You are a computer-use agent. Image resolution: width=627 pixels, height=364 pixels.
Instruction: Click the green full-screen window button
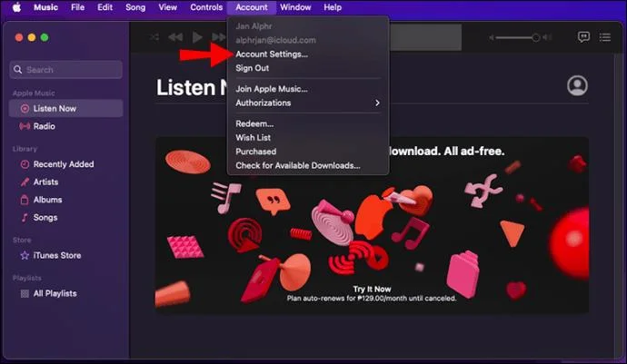(x=45, y=37)
